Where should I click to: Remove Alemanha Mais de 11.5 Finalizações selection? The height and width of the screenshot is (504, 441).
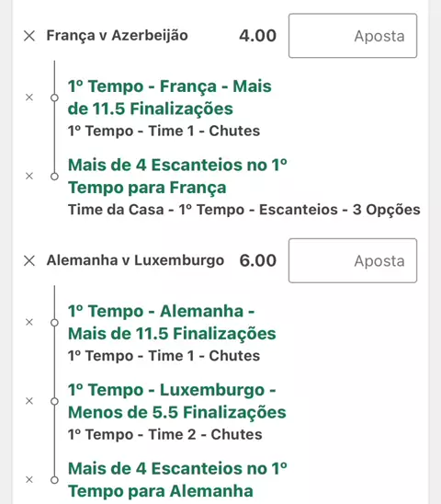pyautogui.click(x=29, y=322)
